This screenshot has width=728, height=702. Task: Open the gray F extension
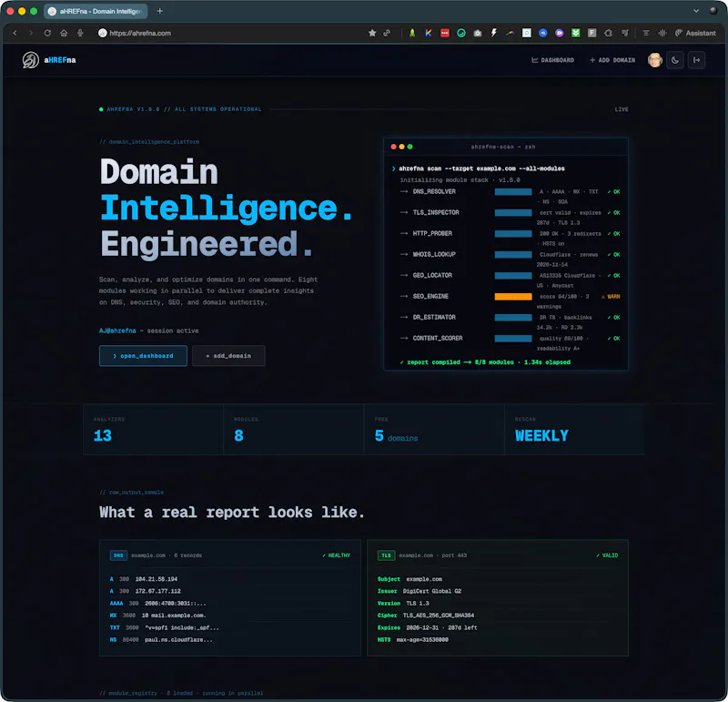[592, 33]
